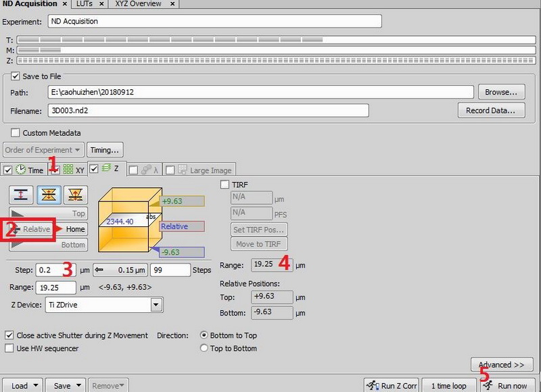Screen dimensions: 541x392
Task: Switch to the LUTs tab
Action: pyautogui.click(x=84, y=4)
